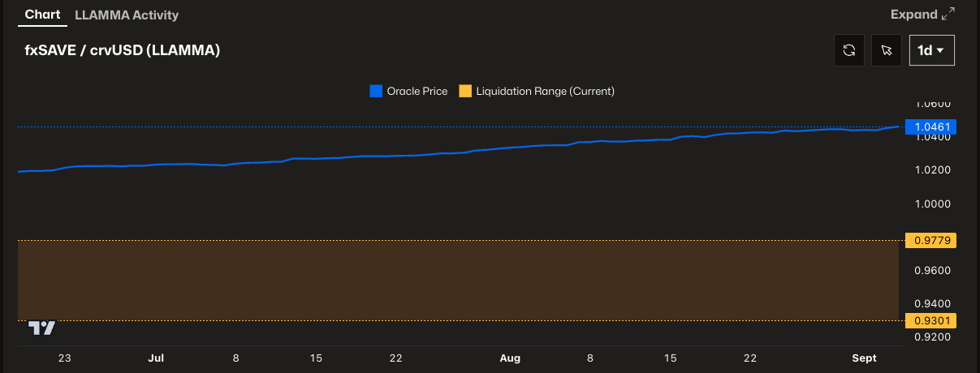Select the Chart tab
Image resolution: width=980 pixels, height=373 pixels.
pyautogui.click(x=42, y=15)
